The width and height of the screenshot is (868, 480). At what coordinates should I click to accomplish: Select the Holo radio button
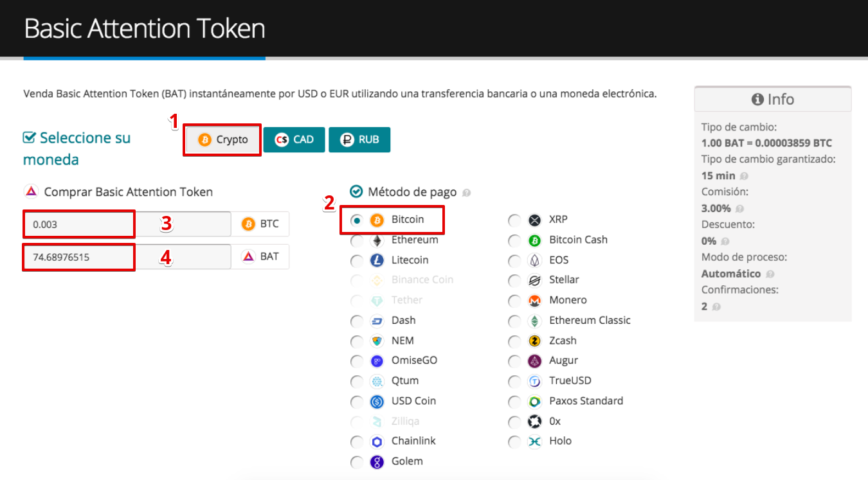(514, 441)
